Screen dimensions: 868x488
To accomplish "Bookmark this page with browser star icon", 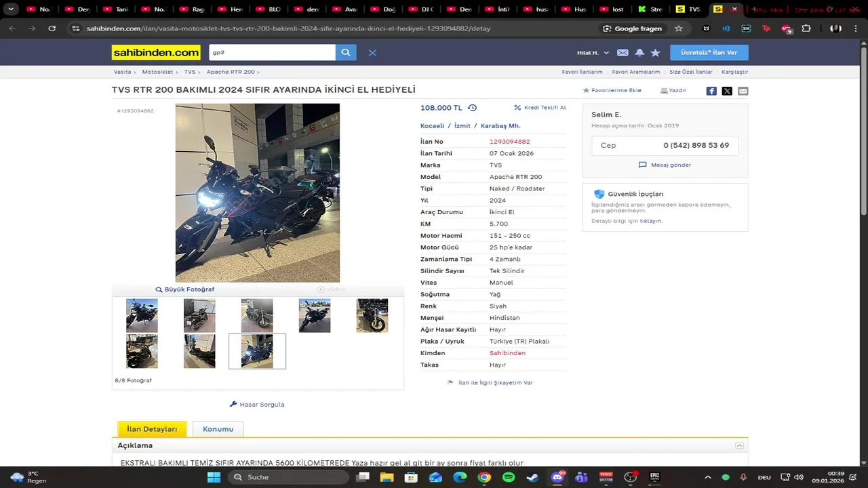I will coord(679,28).
